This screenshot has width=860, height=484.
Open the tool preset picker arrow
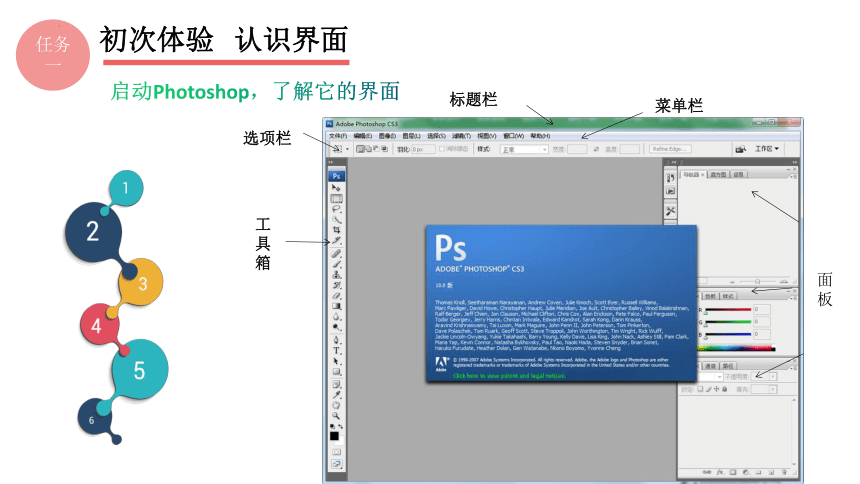347,149
